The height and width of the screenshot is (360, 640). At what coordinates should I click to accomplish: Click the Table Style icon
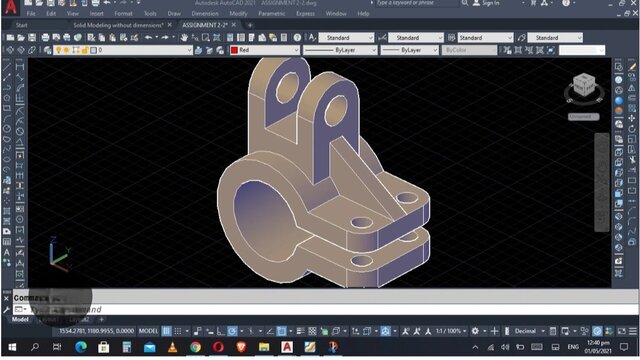[x=451, y=38]
